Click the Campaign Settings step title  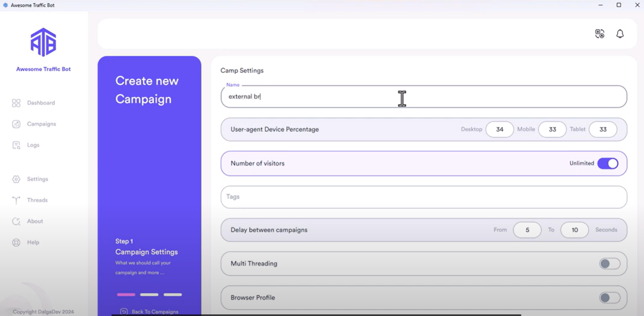pyautogui.click(x=147, y=252)
